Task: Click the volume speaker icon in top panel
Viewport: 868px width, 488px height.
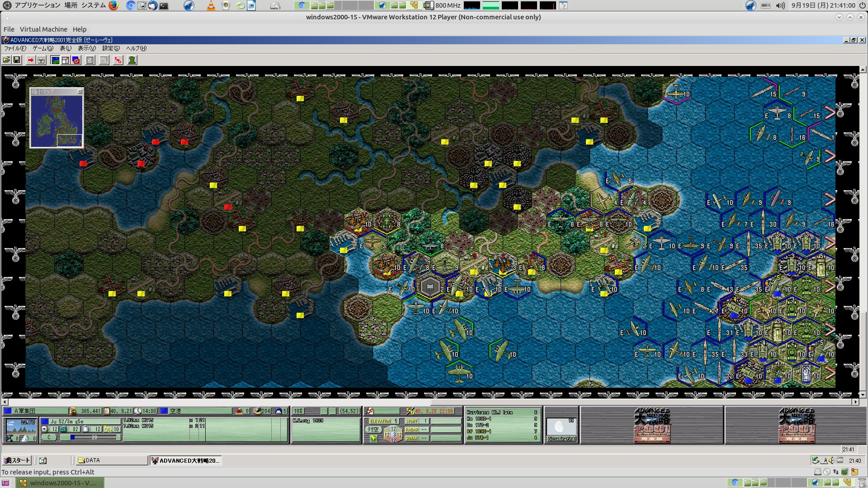Action: 780,5
